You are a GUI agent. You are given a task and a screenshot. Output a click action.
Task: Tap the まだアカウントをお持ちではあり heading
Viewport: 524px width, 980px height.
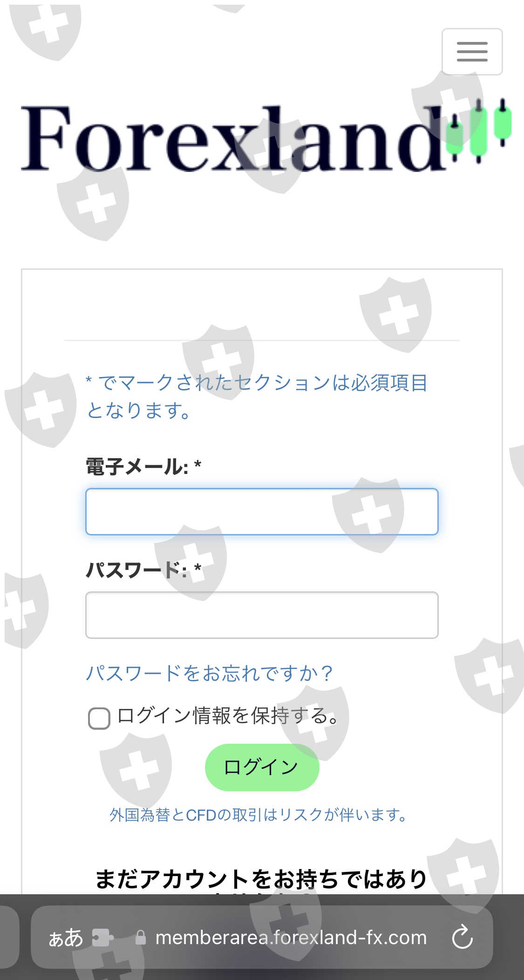261,879
